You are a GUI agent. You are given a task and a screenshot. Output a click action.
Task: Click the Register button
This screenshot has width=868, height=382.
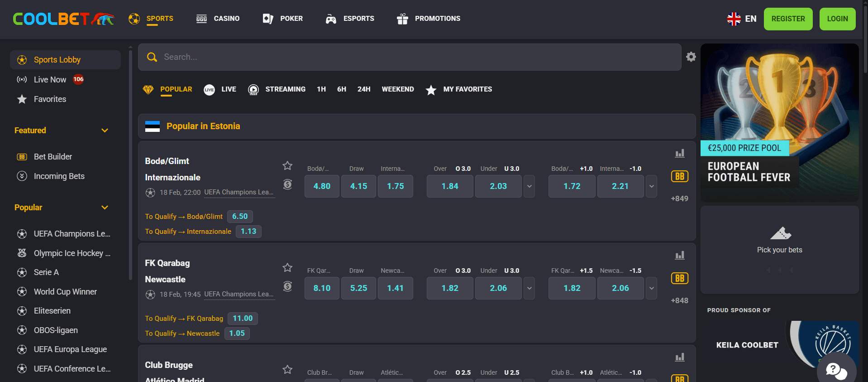pyautogui.click(x=788, y=19)
